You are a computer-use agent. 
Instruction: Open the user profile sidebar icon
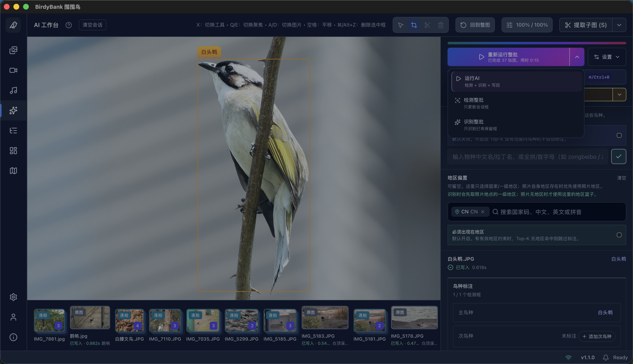point(13,317)
